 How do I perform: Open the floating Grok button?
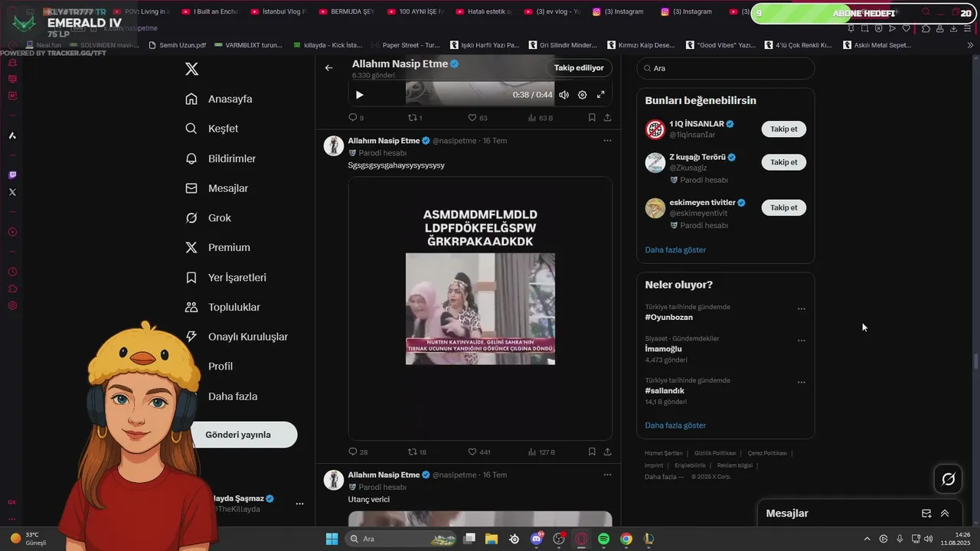(x=948, y=479)
